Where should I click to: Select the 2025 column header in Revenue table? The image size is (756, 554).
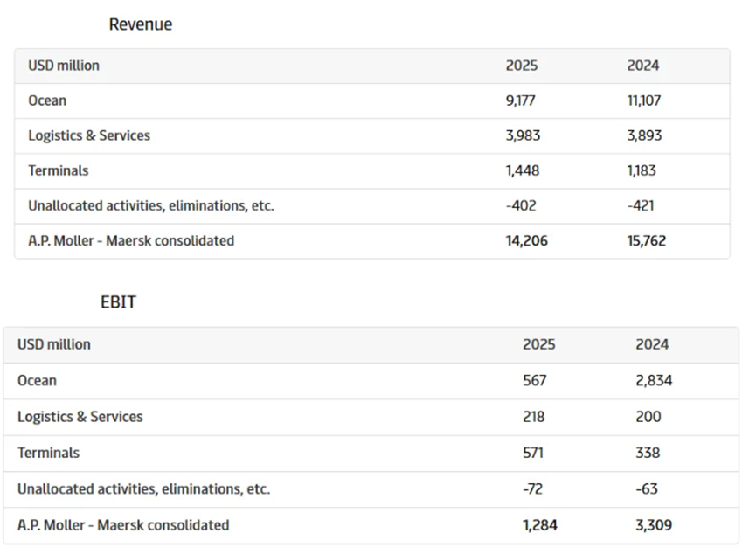pyautogui.click(x=522, y=66)
